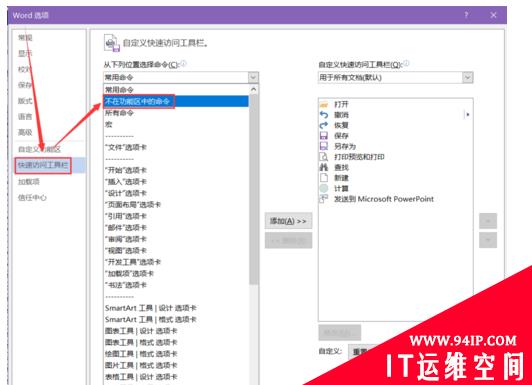Image resolution: width=532 pixels, height=385 pixels.
Task: Choose "文件"选项卡 in the dropdown list
Action: [176, 147]
